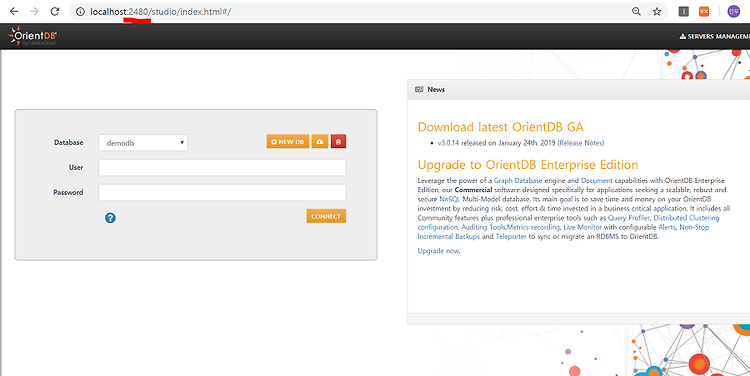Open the NoSQL link

pos(449,199)
